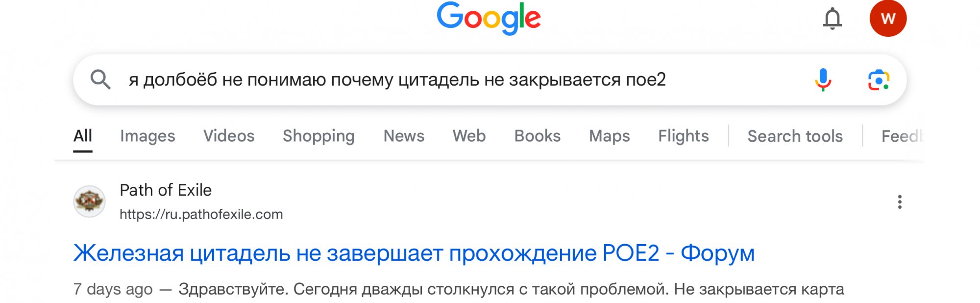Open the Books tab
Viewport: 980px width, 303px height.
tap(537, 136)
